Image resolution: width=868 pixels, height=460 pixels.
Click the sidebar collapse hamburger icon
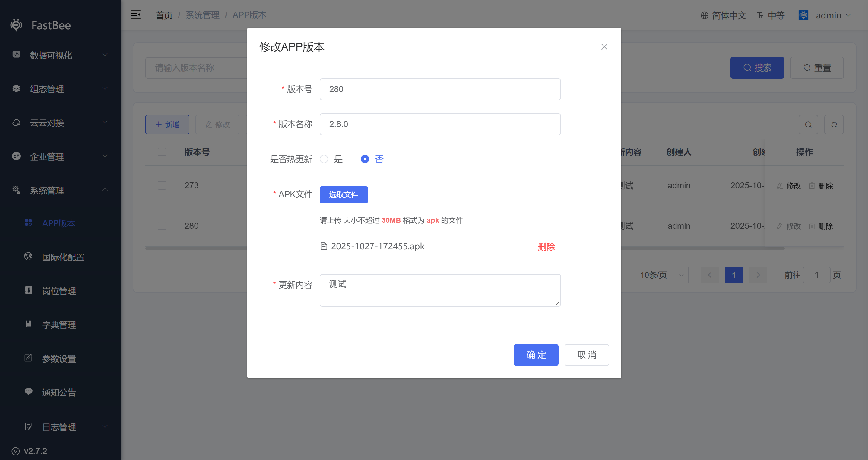[135, 15]
